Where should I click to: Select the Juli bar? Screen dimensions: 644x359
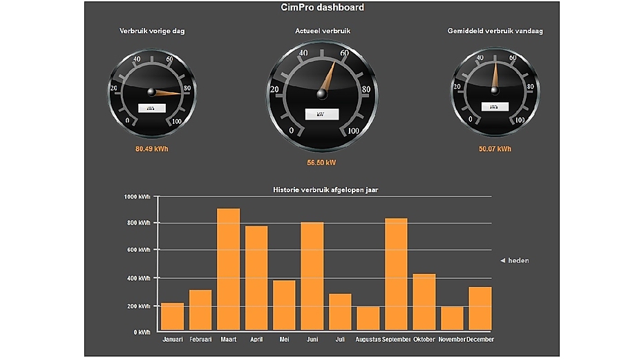click(340, 312)
